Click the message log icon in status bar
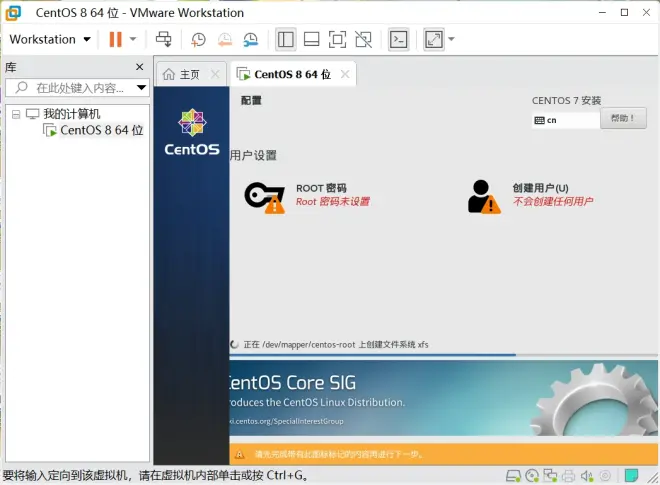Screen dimensions: 660x485 [x=631, y=476]
